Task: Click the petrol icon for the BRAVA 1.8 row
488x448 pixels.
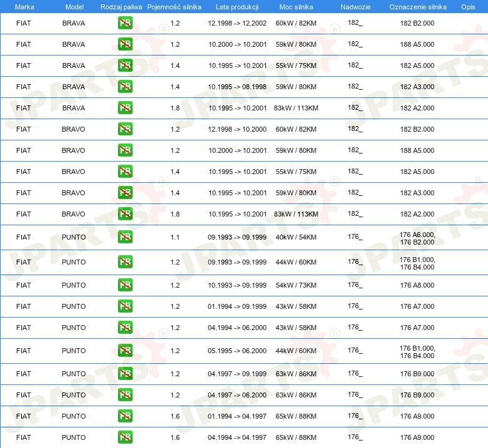Action: pos(125,108)
